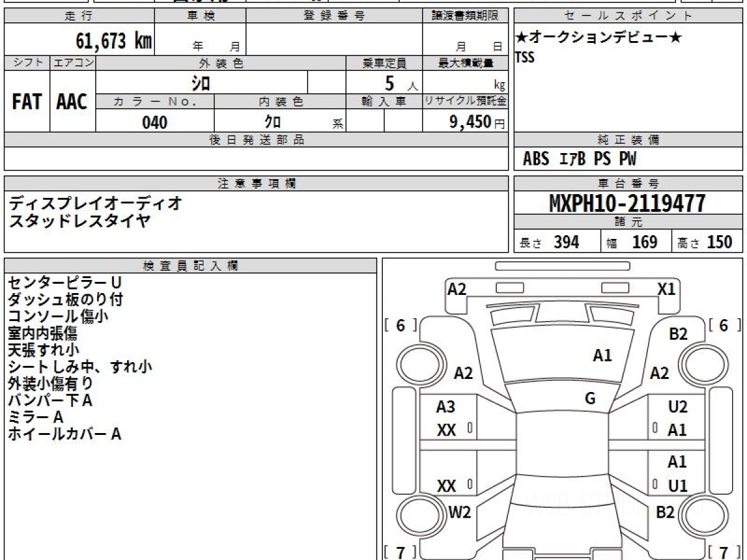Select the バンパー下A inspector note

[50, 400]
